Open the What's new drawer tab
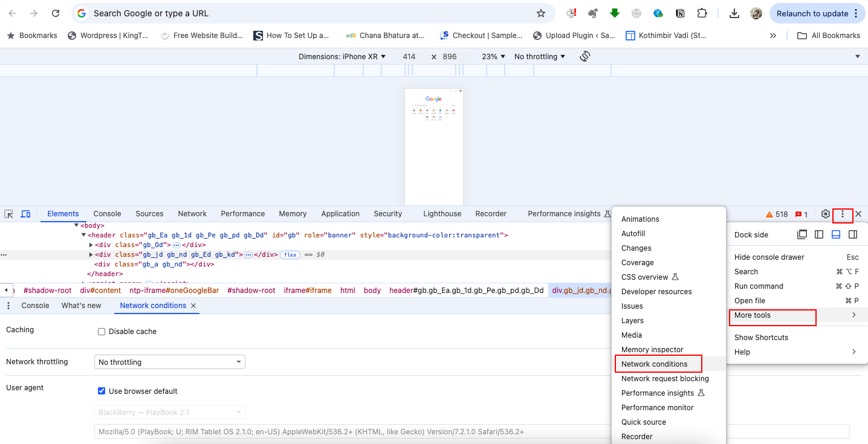 pyautogui.click(x=82, y=306)
